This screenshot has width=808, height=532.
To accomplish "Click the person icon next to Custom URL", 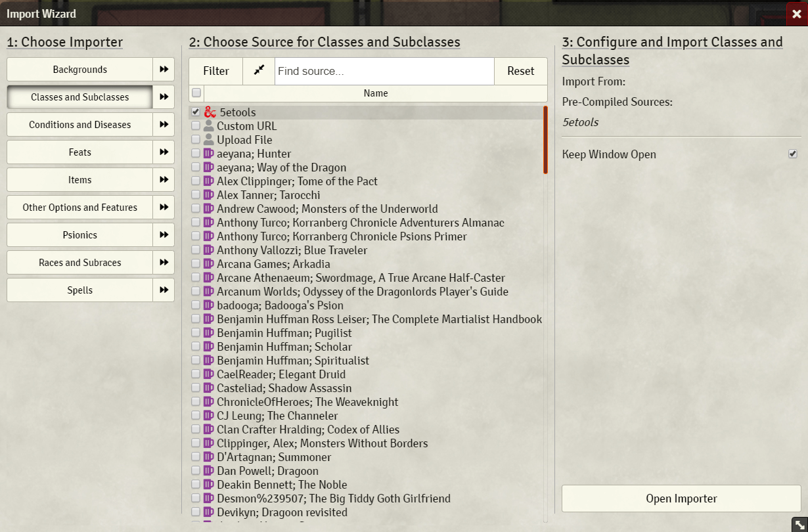I will pyautogui.click(x=209, y=126).
